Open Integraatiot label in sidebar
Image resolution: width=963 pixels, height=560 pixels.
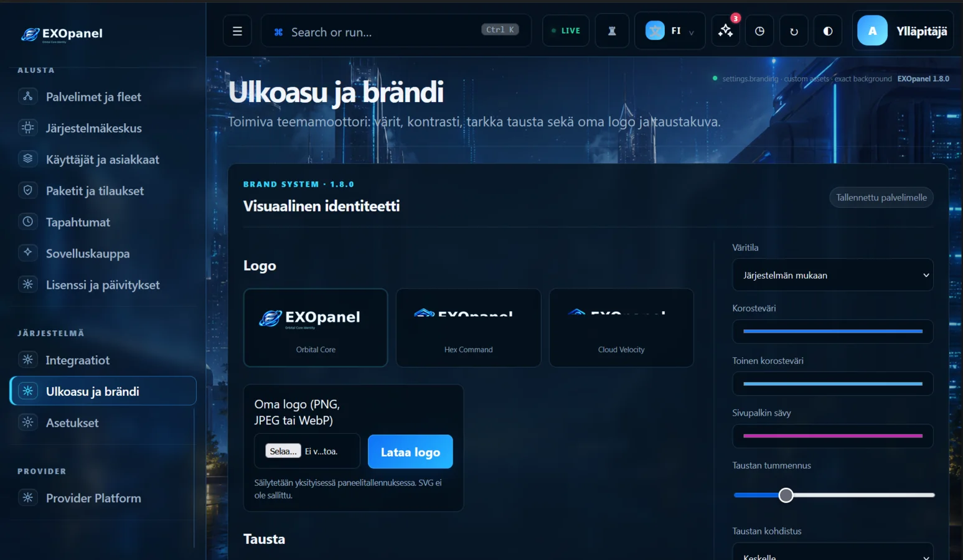coord(78,360)
